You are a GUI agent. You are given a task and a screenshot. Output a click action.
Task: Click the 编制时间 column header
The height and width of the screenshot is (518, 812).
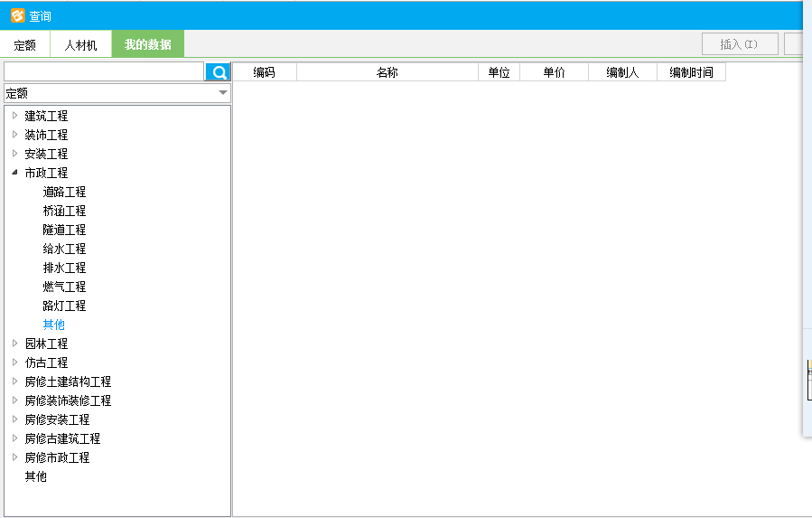coord(691,72)
